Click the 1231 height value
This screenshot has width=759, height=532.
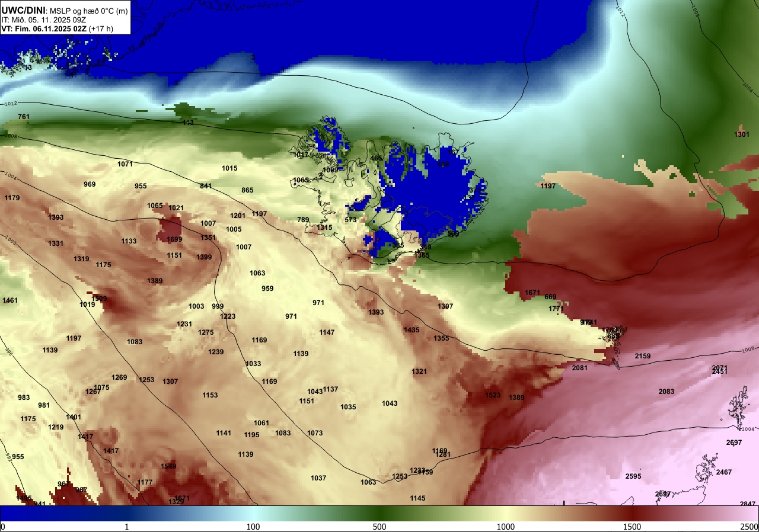[x=184, y=324]
